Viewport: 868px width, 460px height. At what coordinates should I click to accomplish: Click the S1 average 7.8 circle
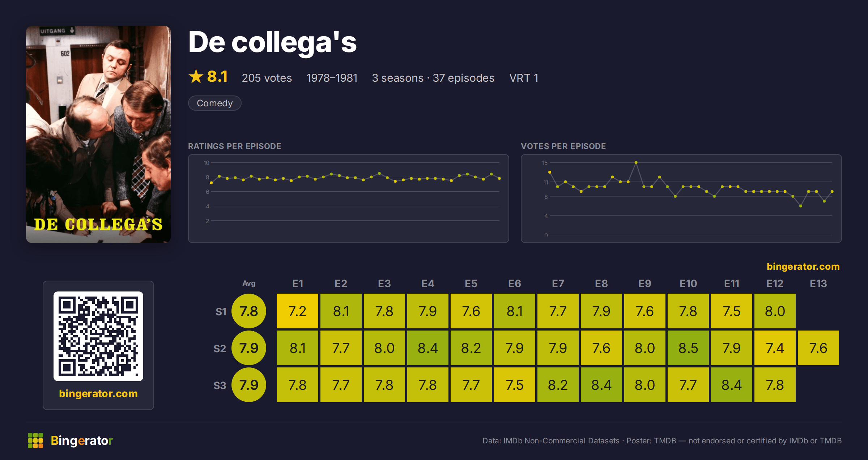249,311
